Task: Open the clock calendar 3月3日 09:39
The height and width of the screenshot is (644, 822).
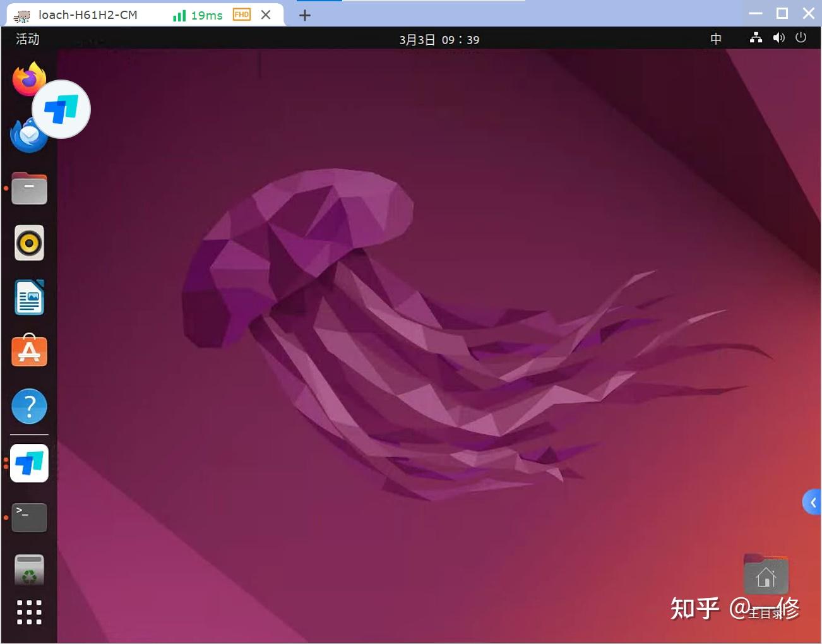Action: [439, 40]
